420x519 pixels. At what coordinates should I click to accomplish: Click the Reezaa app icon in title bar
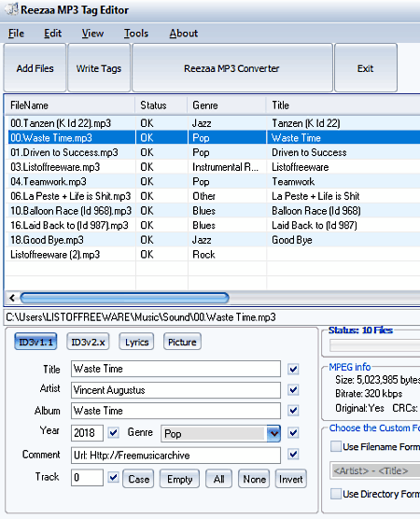click(x=12, y=9)
